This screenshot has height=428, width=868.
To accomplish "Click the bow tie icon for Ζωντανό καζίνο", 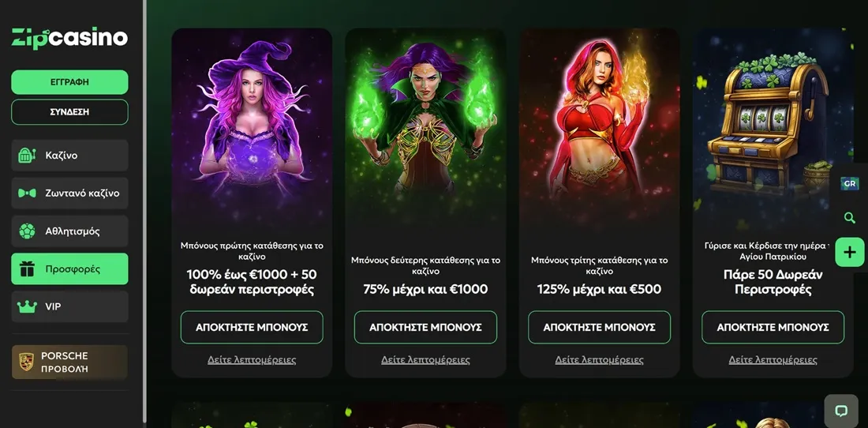I will tap(27, 193).
